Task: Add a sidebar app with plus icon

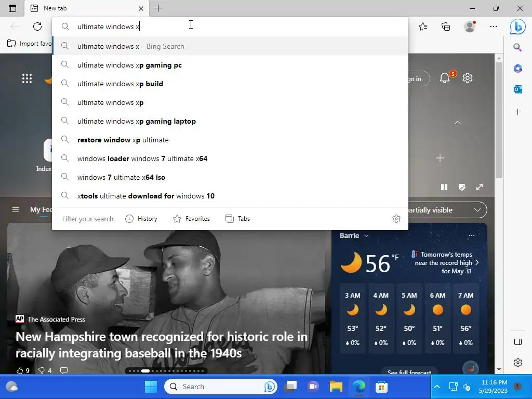Action: point(517,112)
